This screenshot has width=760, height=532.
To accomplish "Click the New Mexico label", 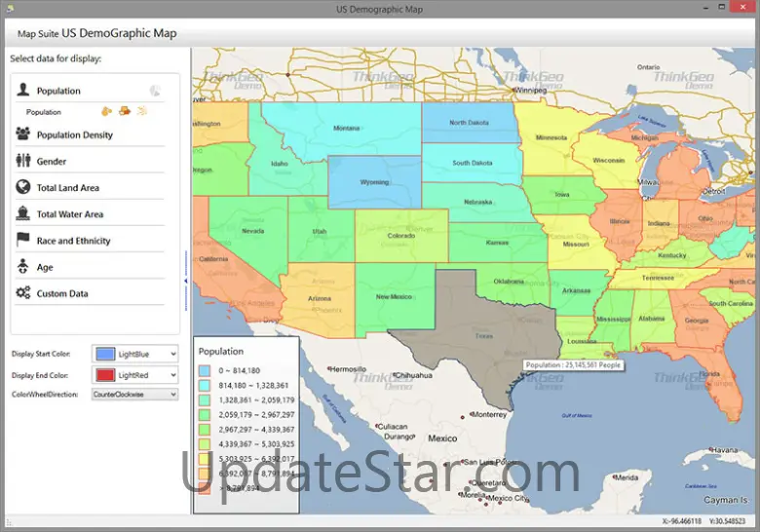I will [394, 296].
